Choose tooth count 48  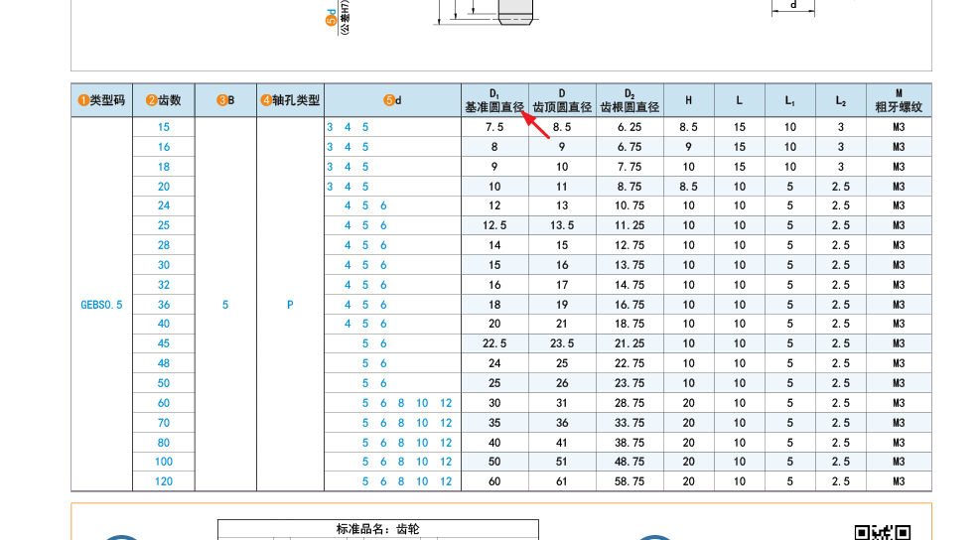pyautogui.click(x=164, y=363)
